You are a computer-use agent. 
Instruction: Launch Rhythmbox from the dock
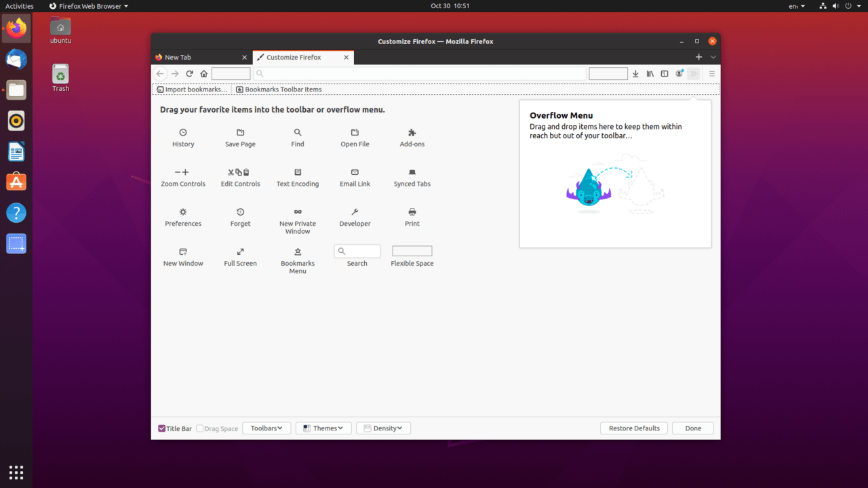[16, 121]
